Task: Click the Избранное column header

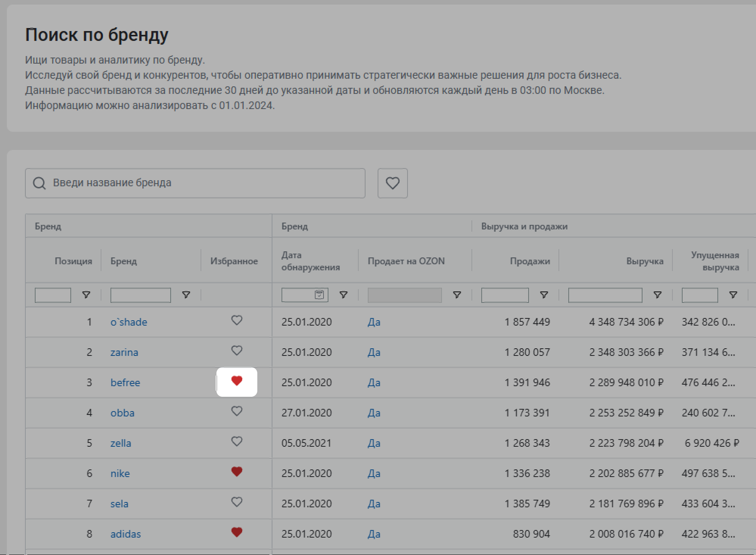Action: click(x=234, y=261)
